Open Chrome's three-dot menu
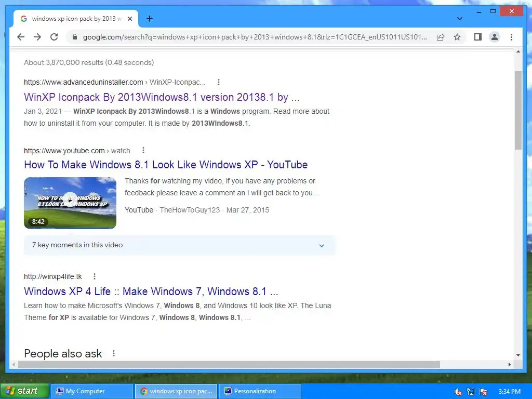This screenshot has width=532, height=399. 511,37
